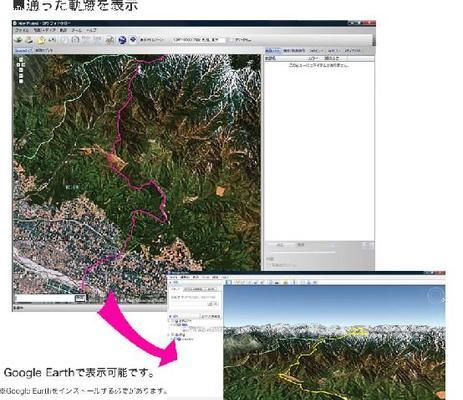The width and height of the screenshot is (463, 400).
Task: Click the search input field below the map
Action: pyautogui.click(x=44, y=298)
